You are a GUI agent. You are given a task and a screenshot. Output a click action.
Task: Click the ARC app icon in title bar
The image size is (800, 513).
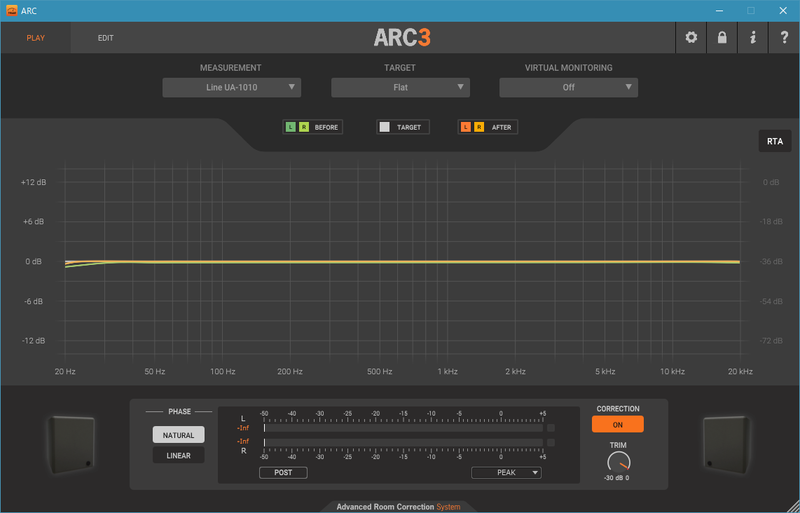pyautogui.click(x=11, y=10)
